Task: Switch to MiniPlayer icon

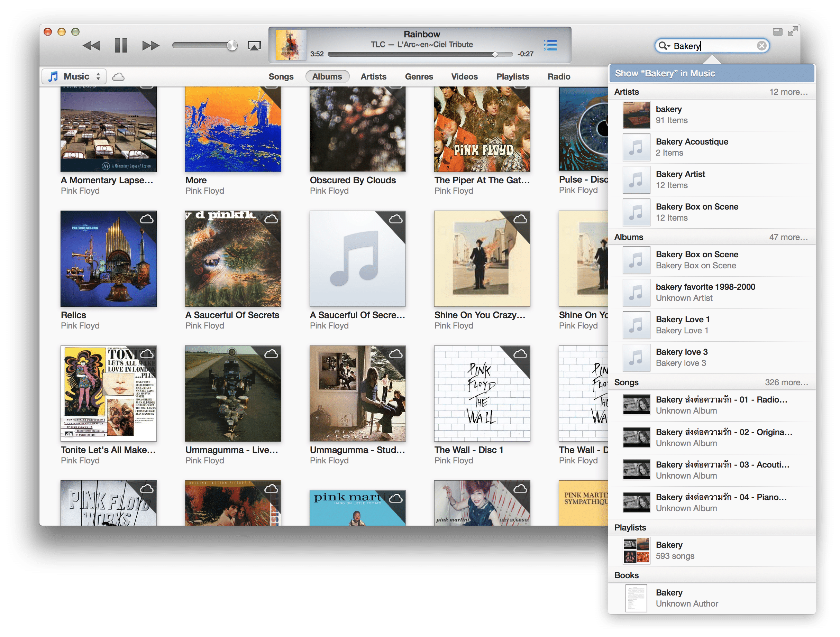Action: (777, 31)
